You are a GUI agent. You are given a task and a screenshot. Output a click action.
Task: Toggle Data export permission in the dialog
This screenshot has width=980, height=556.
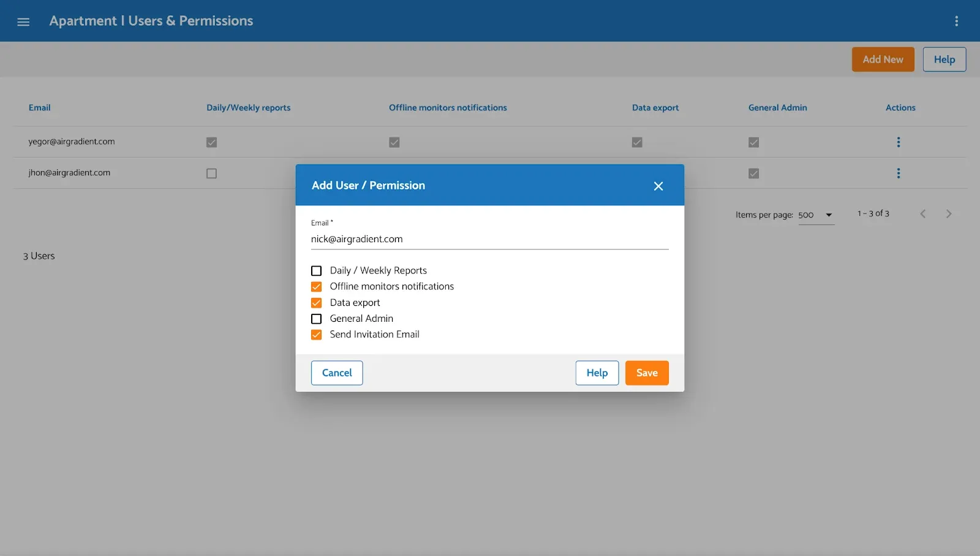[316, 302]
